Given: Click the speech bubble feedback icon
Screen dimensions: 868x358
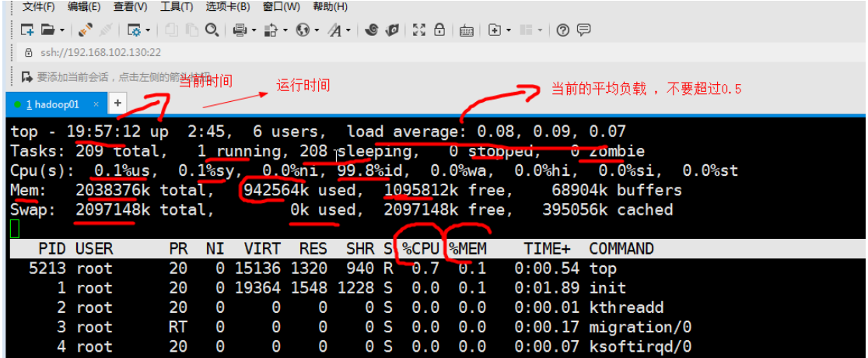Looking at the screenshot, I should pyautogui.click(x=583, y=30).
